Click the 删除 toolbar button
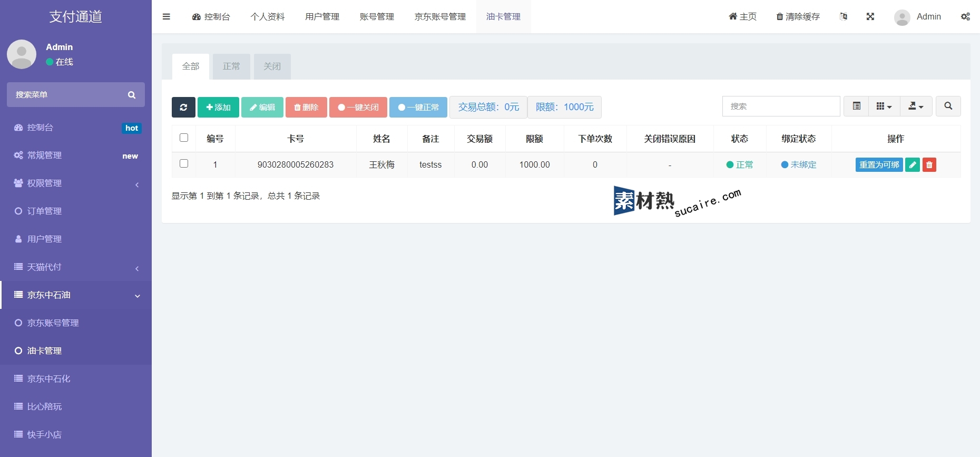This screenshot has height=457, width=980. click(306, 107)
